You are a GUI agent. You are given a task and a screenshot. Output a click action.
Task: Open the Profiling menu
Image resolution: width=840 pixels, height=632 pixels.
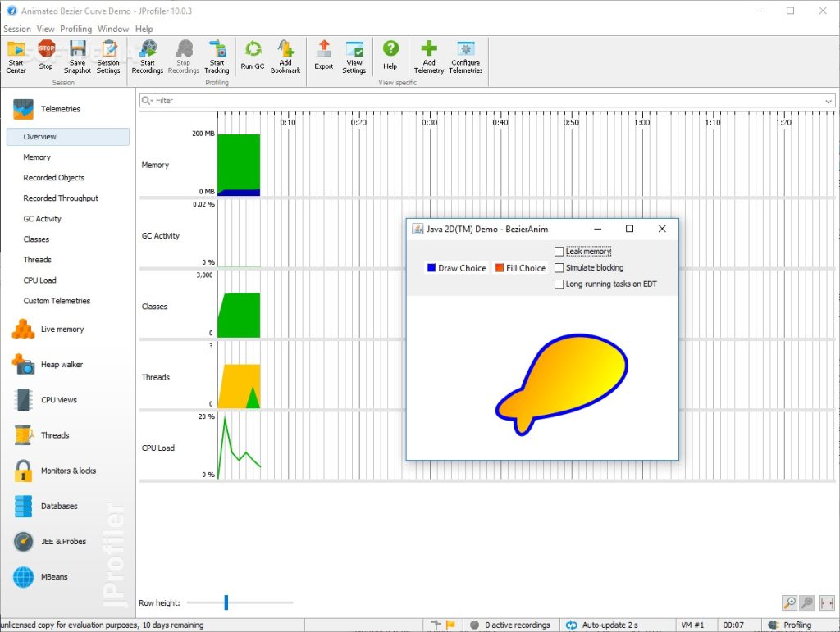[x=75, y=28]
